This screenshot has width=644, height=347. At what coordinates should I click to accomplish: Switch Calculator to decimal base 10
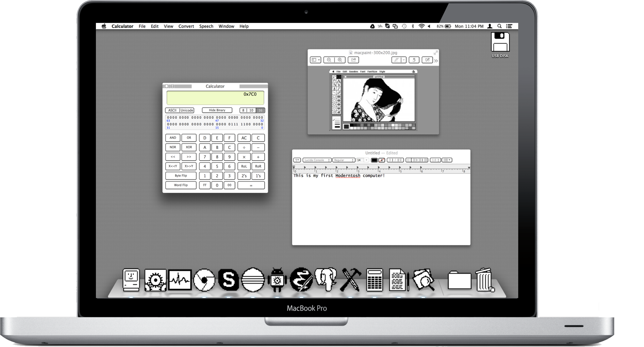251,110
